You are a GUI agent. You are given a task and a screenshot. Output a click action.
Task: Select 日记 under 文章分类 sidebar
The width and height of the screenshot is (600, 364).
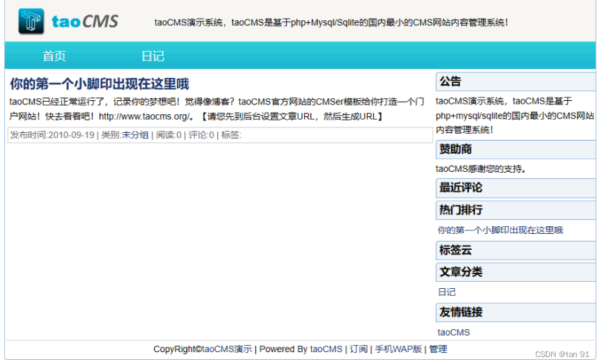pos(447,292)
